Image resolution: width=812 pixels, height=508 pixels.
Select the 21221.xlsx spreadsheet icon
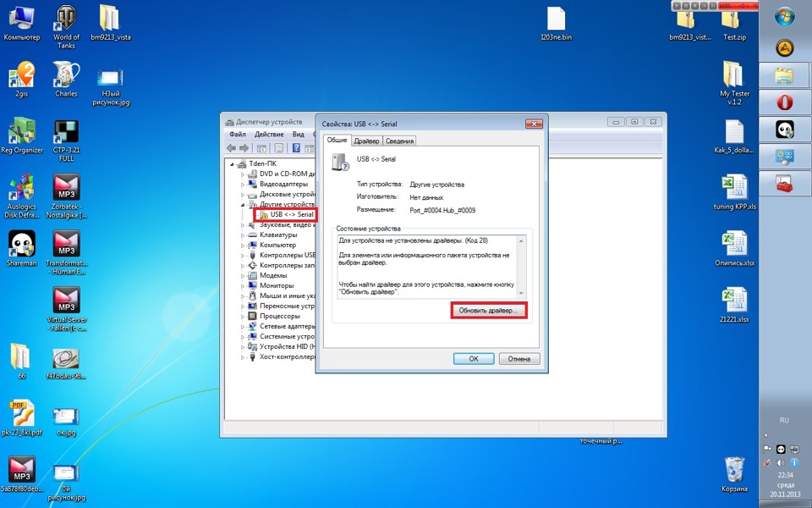(734, 305)
